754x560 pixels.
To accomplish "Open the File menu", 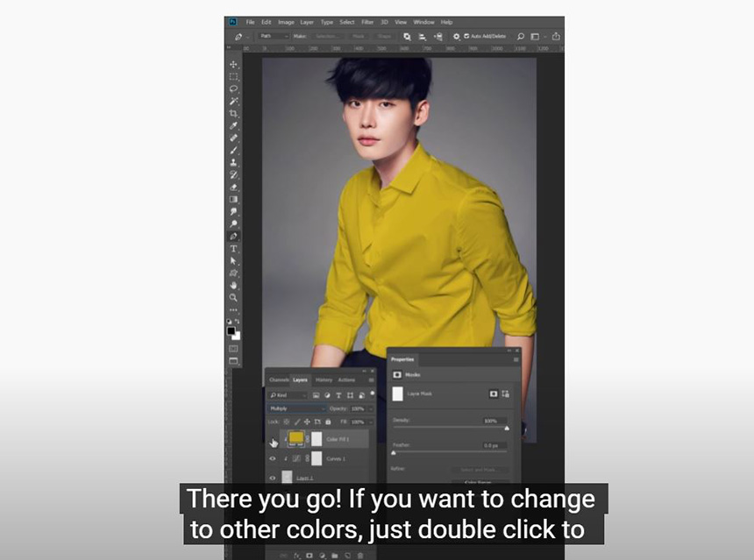I will 251,22.
